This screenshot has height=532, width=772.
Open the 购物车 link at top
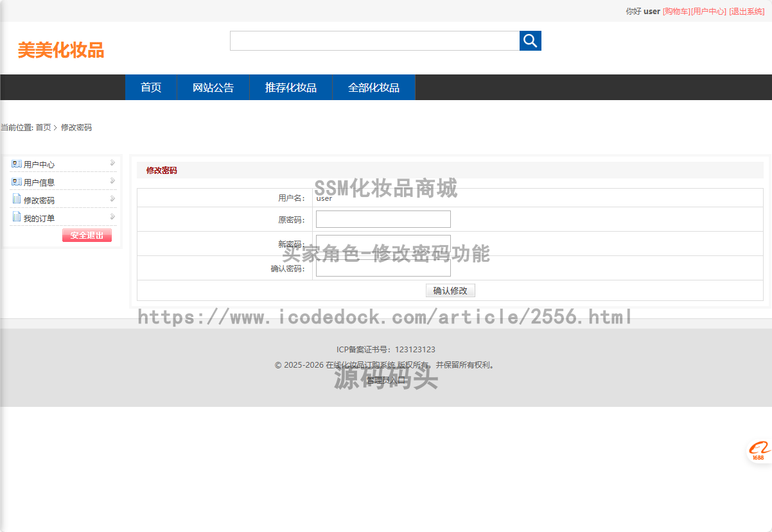click(x=676, y=12)
